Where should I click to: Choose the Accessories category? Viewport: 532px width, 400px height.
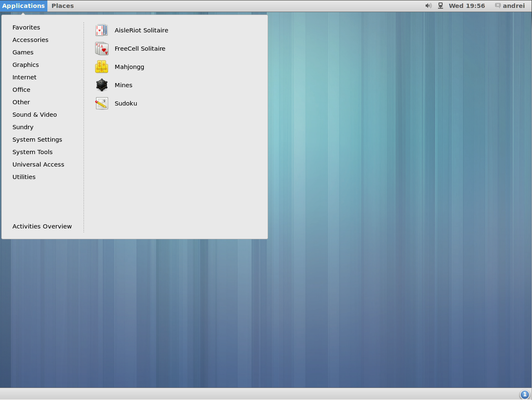[x=30, y=40]
